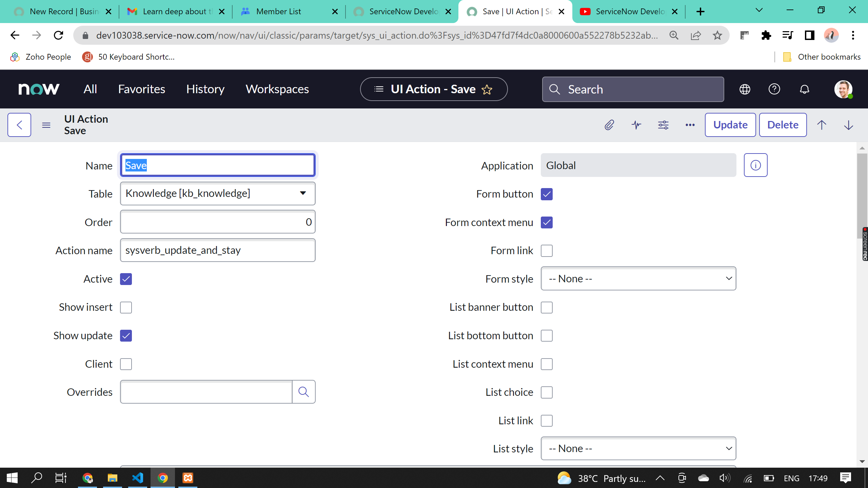The height and width of the screenshot is (488, 868).
Task: Open the form context hamburger menu
Action: coord(46,125)
